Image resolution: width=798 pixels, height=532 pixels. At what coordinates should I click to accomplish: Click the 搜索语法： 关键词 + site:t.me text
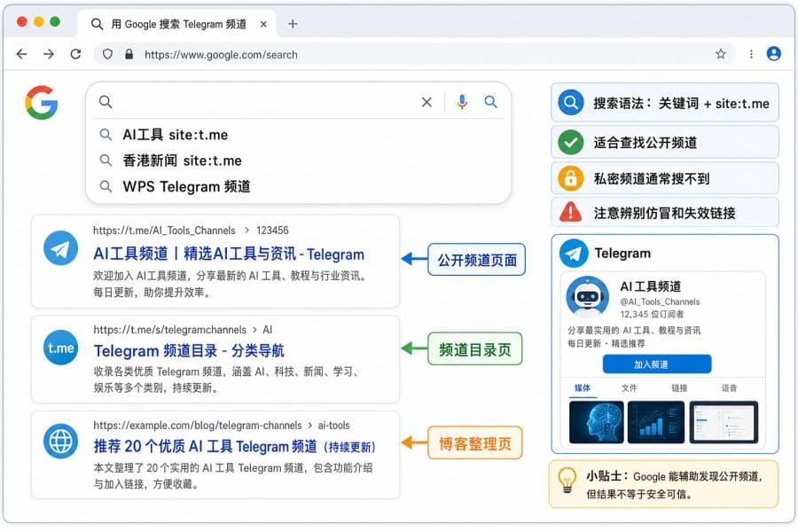tap(682, 104)
